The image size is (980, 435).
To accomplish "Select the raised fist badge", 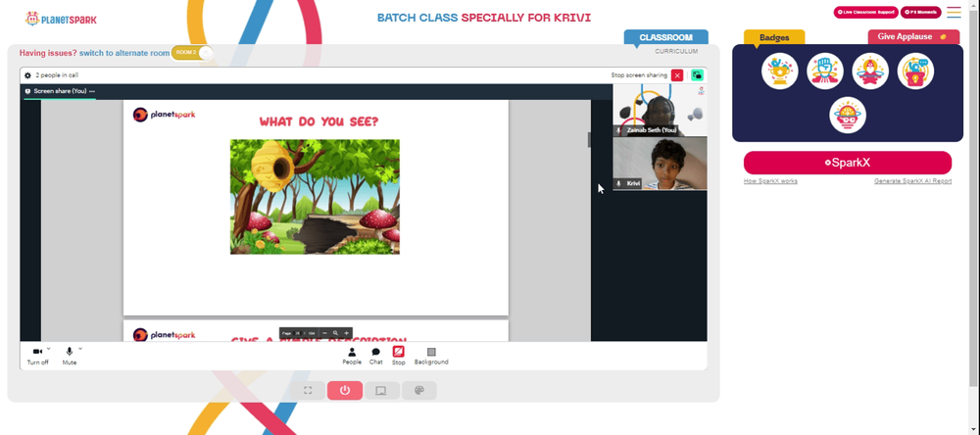I will click(825, 72).
